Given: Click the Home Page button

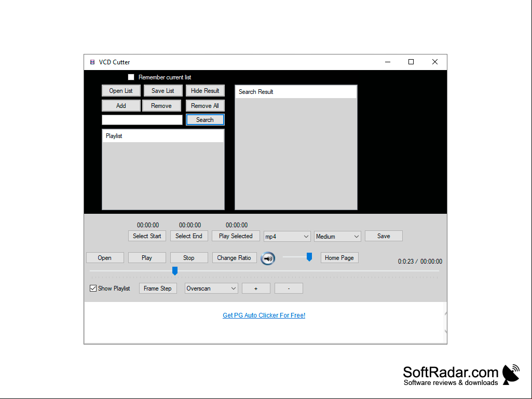Looking at the screenshot, I should [339, 257].
